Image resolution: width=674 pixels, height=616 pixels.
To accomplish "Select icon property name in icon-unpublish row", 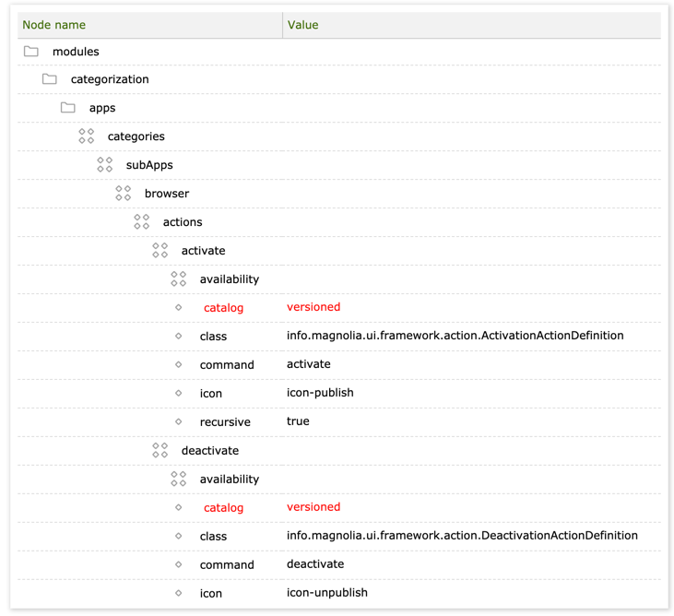I will point(210,594).
